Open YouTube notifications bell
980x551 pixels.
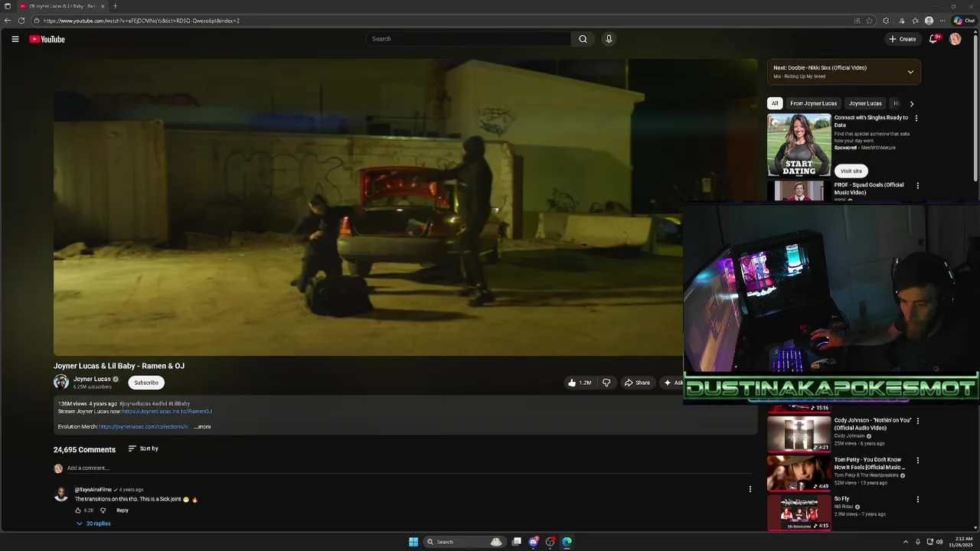click(933, 39)
